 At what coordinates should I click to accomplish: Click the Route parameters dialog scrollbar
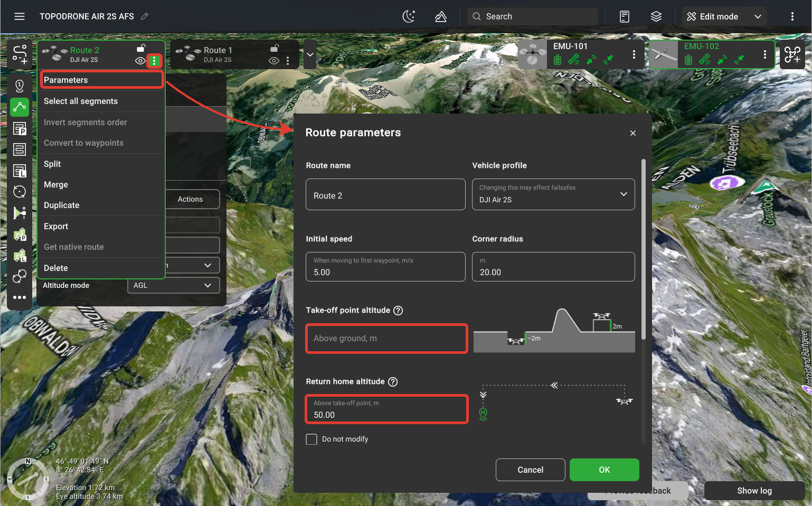click(643, 249)
